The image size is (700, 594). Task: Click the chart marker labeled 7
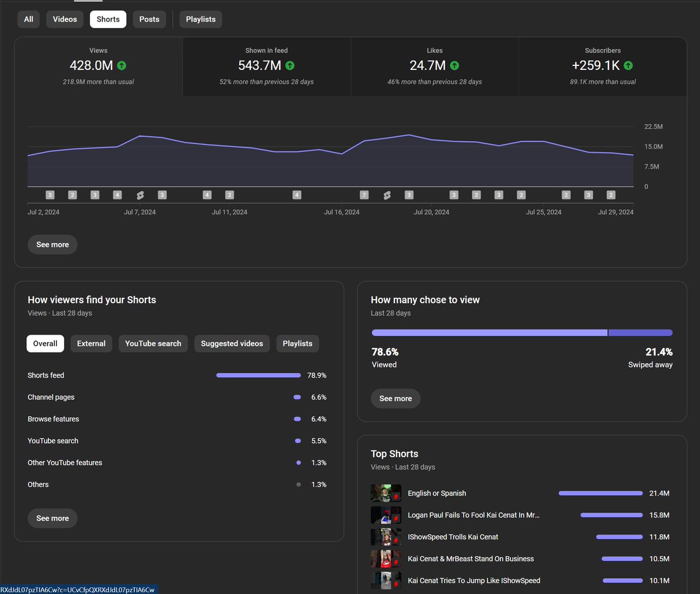pyautogui.click(x=364, y=195)
